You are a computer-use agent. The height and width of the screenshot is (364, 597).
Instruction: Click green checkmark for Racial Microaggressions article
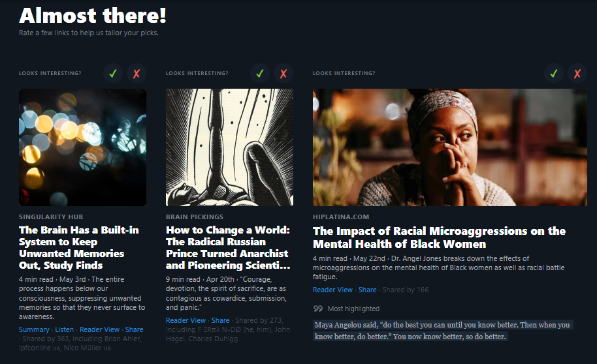(553, 74)
